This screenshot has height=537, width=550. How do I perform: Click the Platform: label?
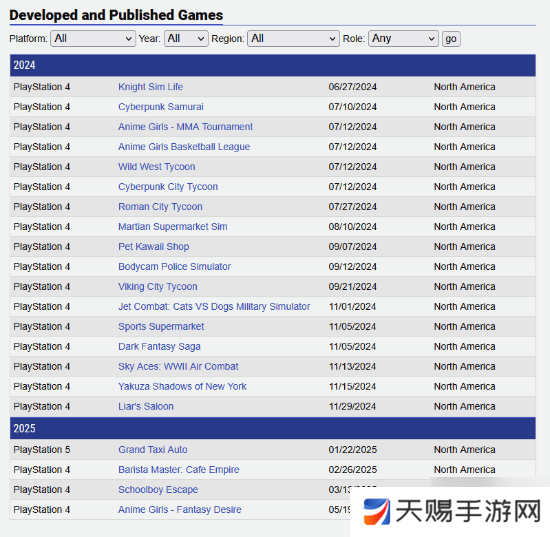[28, 39]
